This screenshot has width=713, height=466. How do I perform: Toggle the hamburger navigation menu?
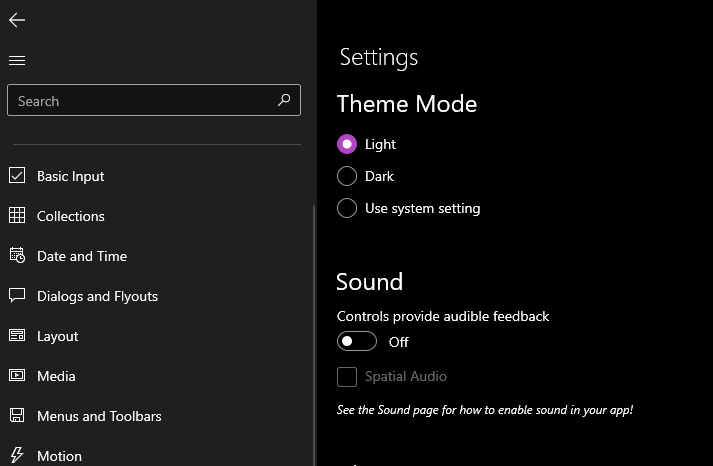17,60
